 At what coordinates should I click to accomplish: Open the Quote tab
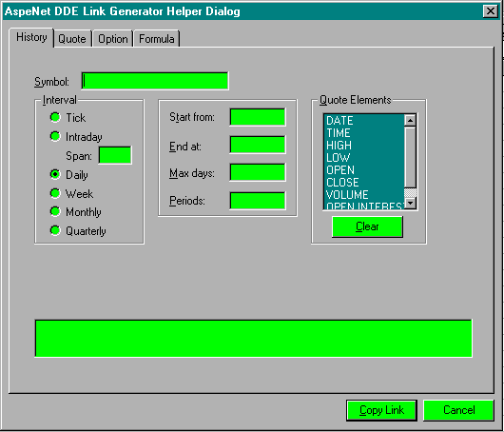[72, 39]
